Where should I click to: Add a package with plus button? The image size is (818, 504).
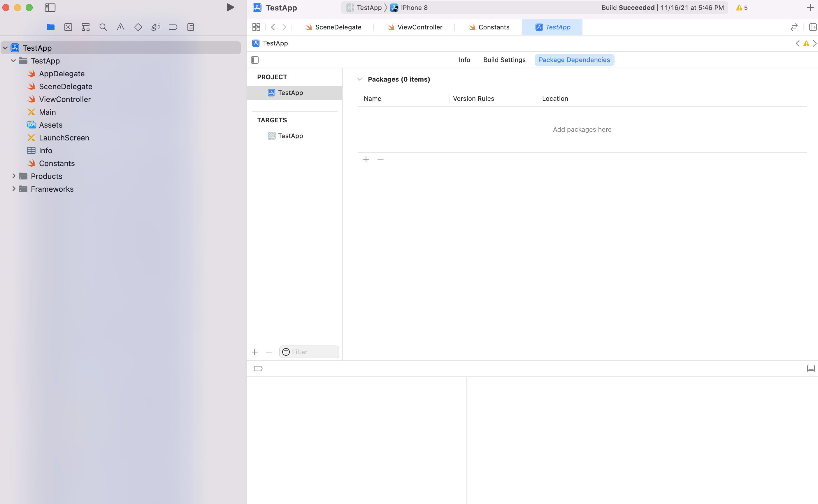pos(366,159)
